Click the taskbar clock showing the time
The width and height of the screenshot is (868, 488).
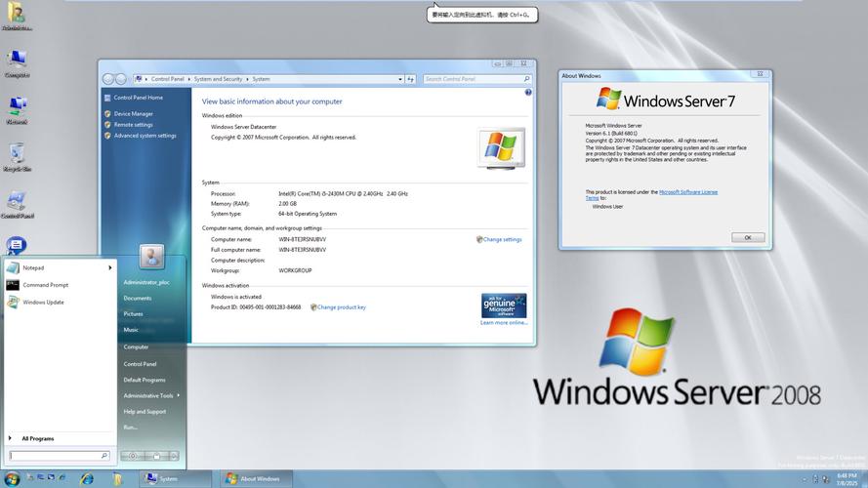pyautogui.click(x=847, y=479)
